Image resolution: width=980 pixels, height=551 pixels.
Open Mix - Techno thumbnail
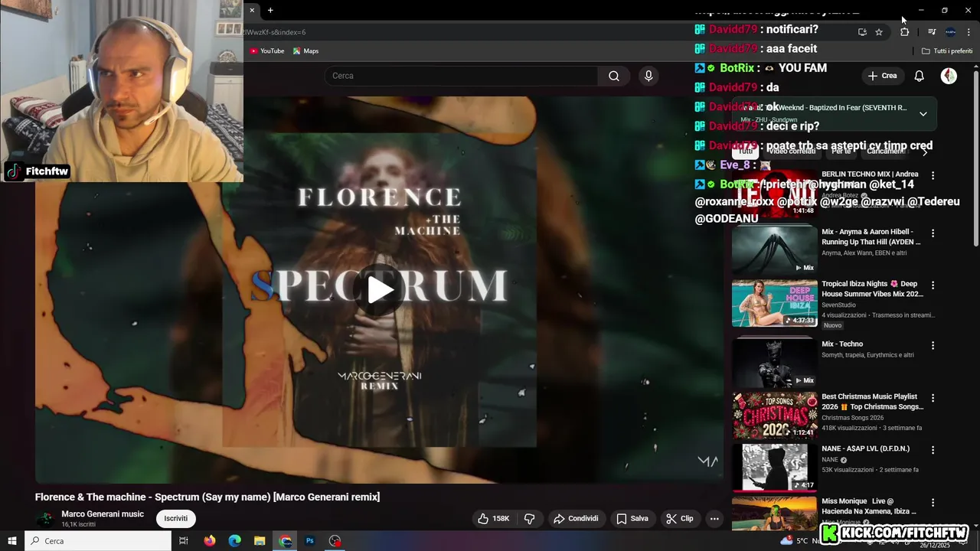coord(775,363)
